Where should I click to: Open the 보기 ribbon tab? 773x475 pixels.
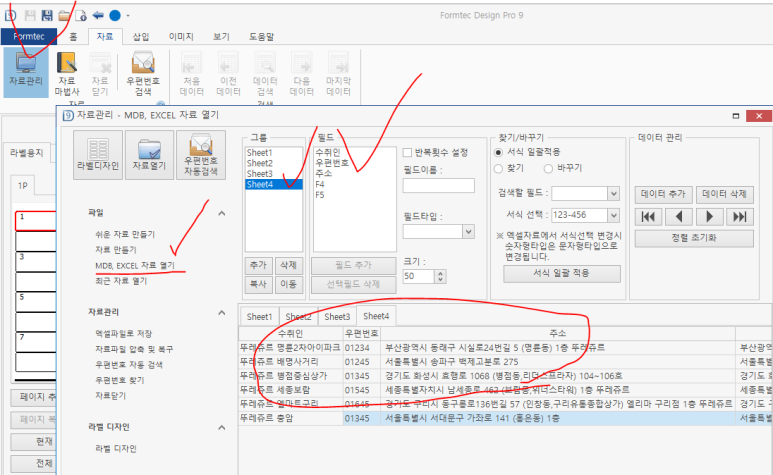(x=221, y=36)
